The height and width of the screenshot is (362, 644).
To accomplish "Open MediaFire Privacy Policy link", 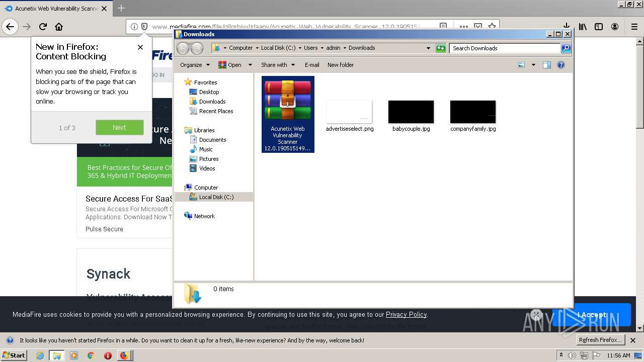I will tap(406, 314).
